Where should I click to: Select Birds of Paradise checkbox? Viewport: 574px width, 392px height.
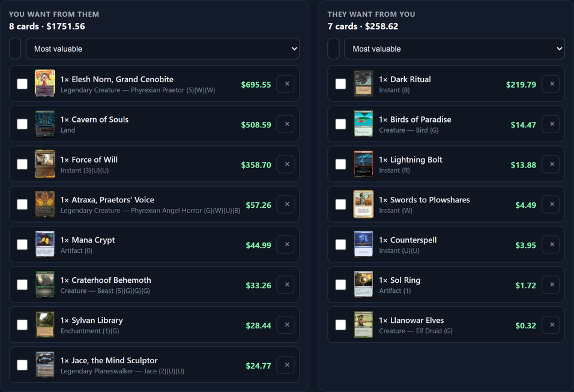pos(340,124)
